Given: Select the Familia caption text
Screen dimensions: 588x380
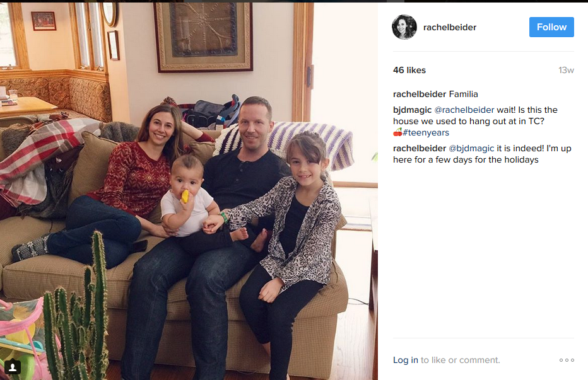Looking at the screenshot, I should [x=464, y=94].
